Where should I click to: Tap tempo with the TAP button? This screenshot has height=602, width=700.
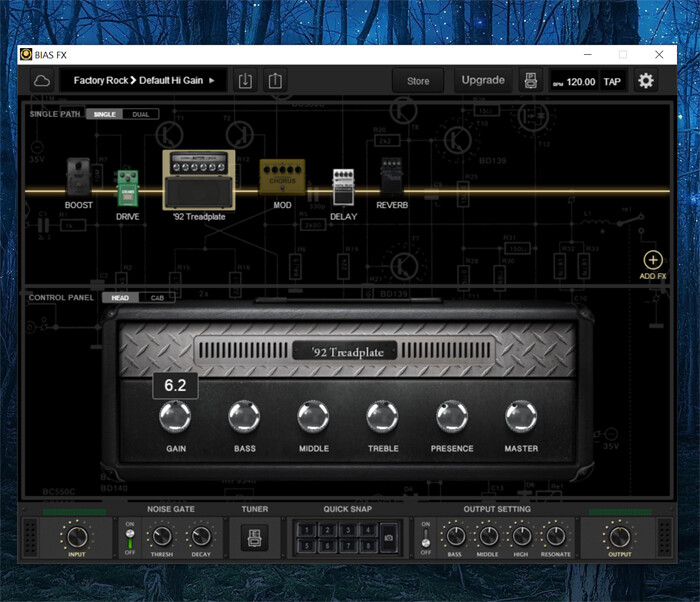[x=612, y=82]
